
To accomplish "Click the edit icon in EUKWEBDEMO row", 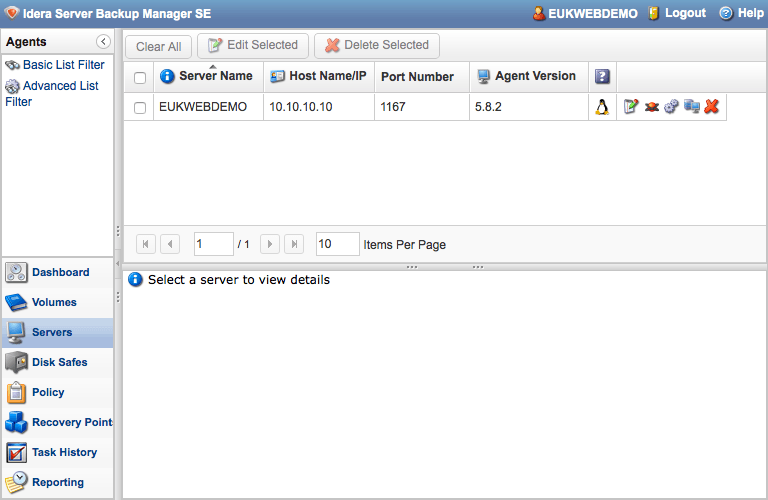I will click(x=631, y=107).
